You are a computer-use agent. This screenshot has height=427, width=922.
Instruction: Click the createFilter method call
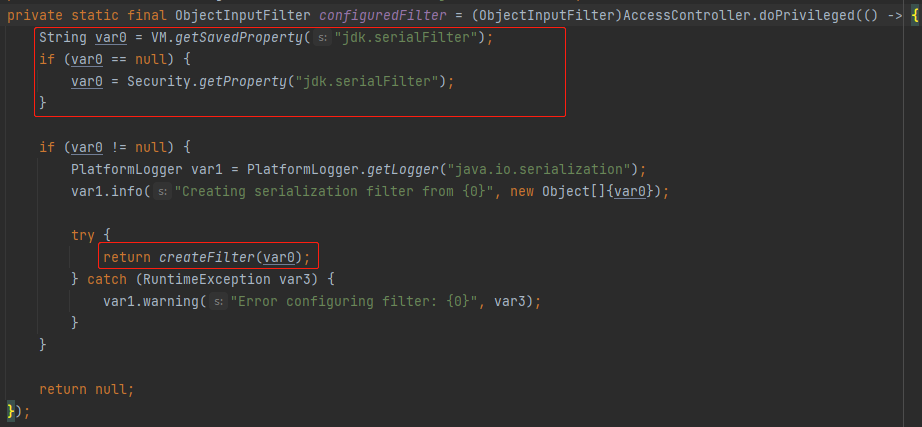click(x=208, y=258)
